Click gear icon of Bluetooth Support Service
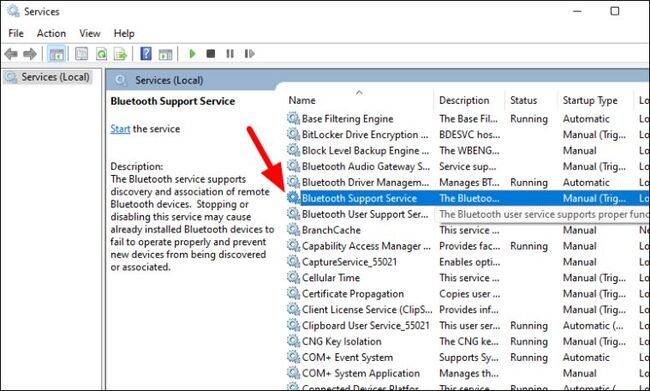 [x=293, y=198]
